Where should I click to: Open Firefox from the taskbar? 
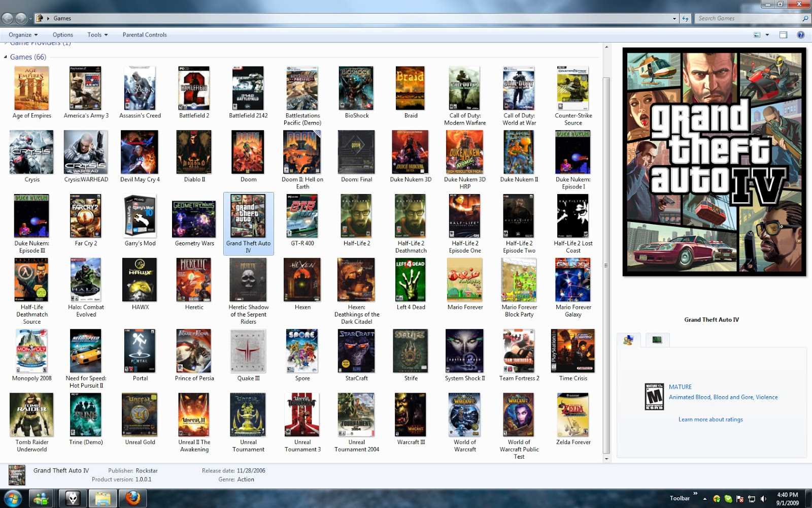pyautogui.click(x=133, y=498)
